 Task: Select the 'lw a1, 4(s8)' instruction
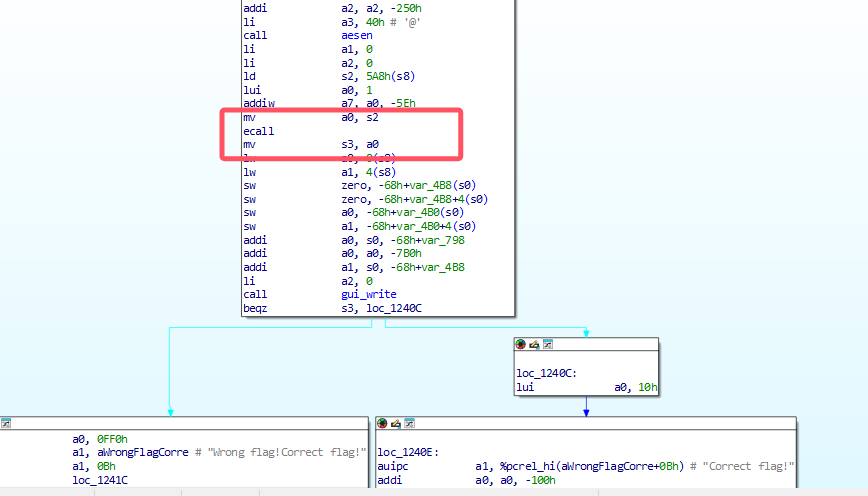319,172
